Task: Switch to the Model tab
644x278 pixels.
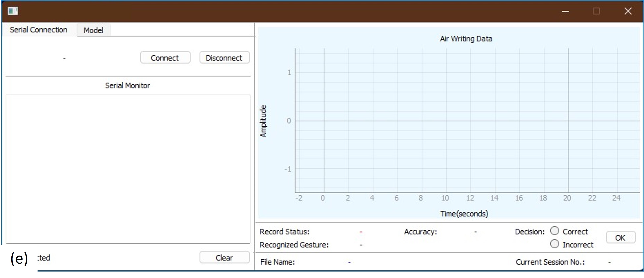Action: pos(93,30)
